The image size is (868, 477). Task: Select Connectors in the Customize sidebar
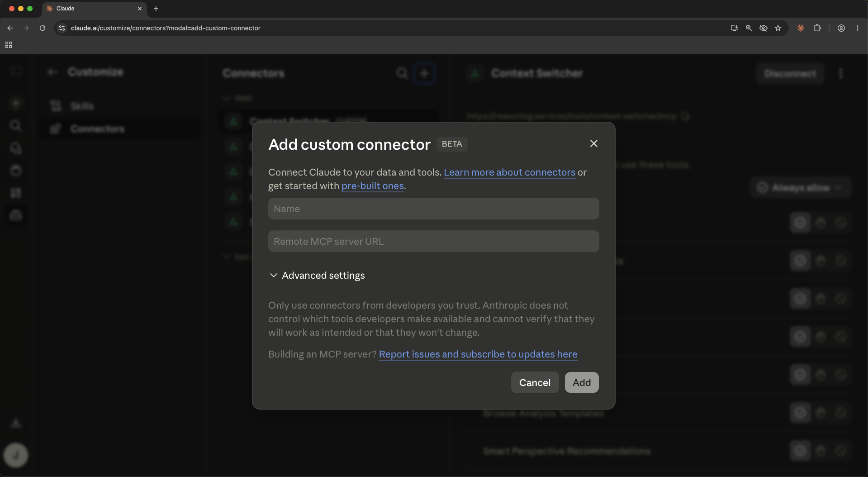(119, 129)
